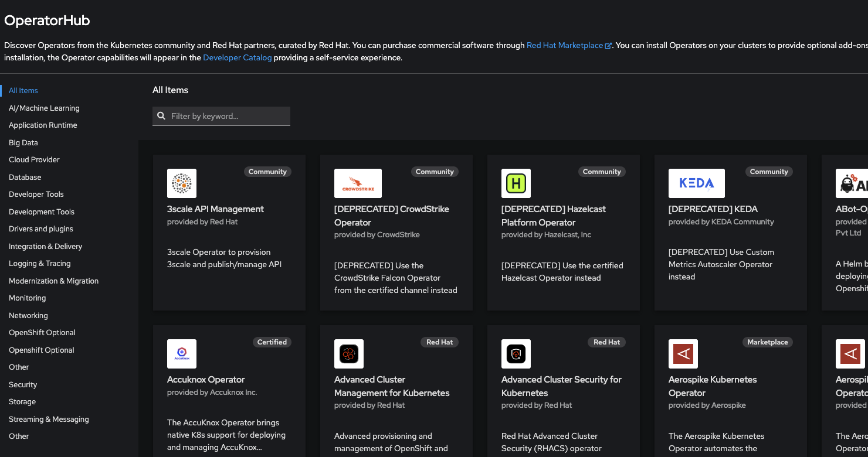Open the Accuknox Operator card title
Screen dimensions: 868x457
[206, 380]
